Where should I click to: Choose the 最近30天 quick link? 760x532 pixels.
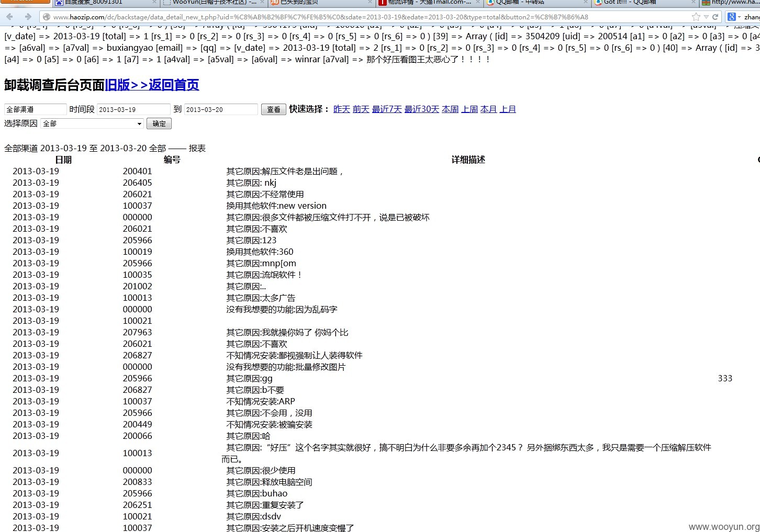tap(422, 109)
